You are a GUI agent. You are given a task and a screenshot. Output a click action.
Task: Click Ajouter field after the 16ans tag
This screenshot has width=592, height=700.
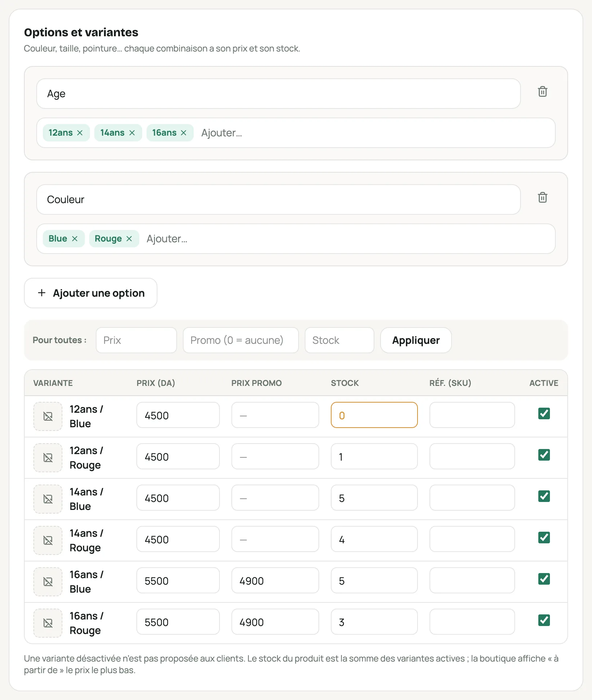click(374, 133)
